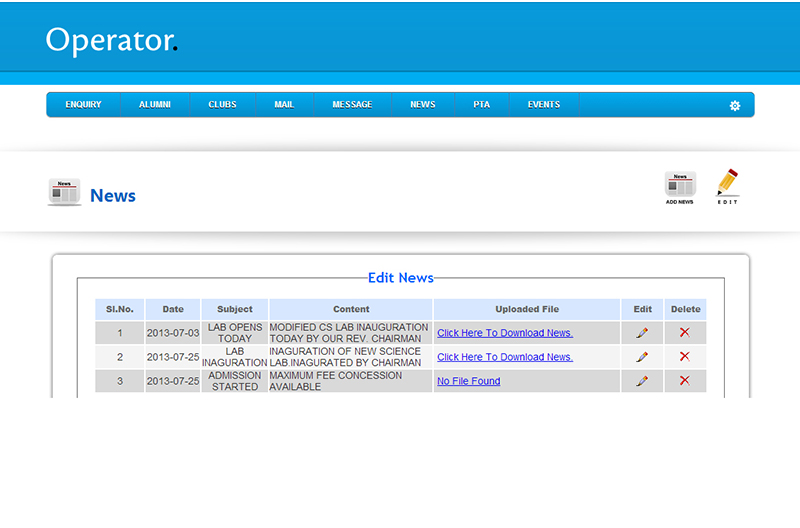This screenshot has width=800, height=528.
Task: Open the settings gear in navigation bar
Action: click(735, 105)
